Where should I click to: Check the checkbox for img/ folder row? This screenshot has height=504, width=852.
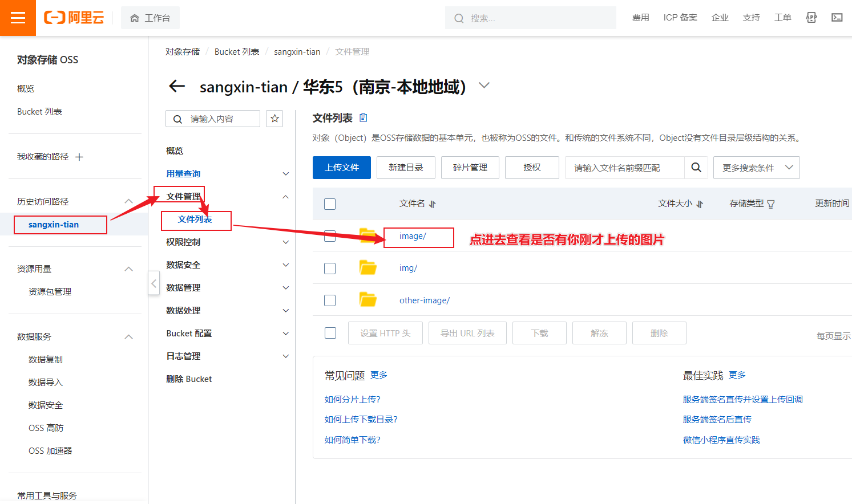329,268
